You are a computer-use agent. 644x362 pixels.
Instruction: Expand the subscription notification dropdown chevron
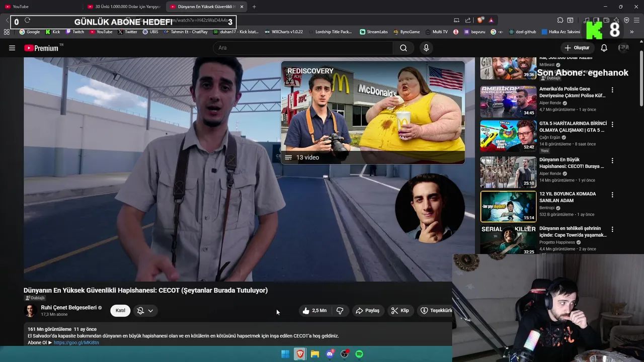150,311
